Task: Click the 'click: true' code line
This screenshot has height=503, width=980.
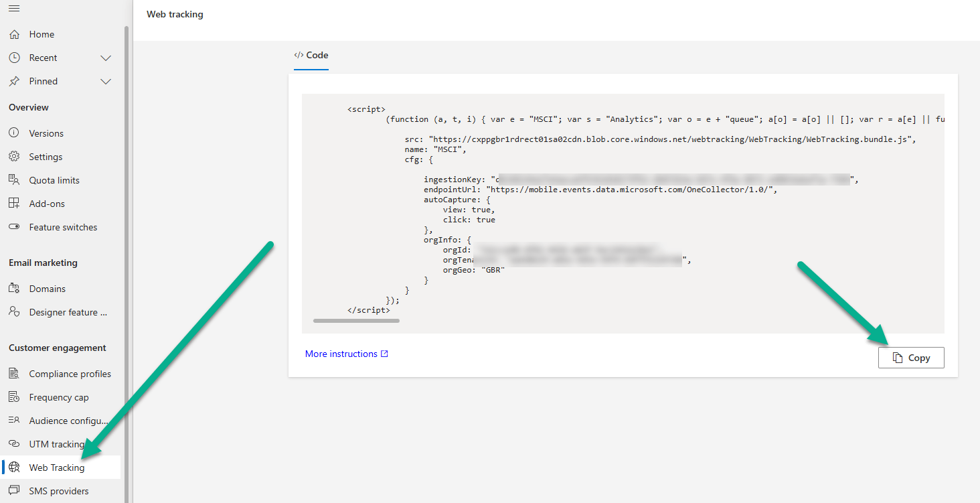Action: (469, 220)
